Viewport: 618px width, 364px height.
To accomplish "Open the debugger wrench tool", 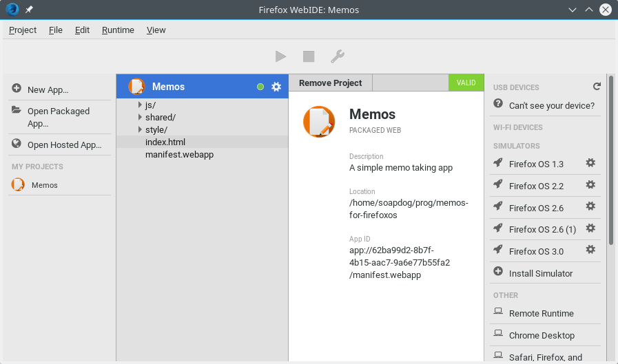I will click(338, 56).
